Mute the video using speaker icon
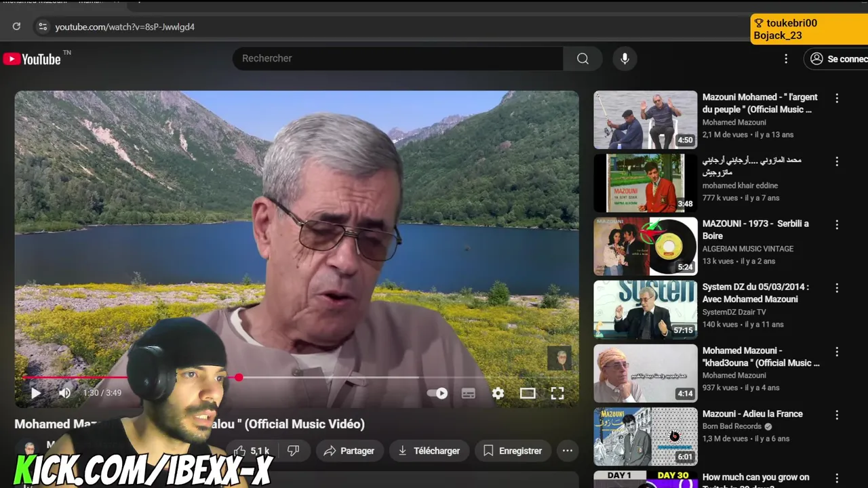The image size is (868, 488). point(64,392)
